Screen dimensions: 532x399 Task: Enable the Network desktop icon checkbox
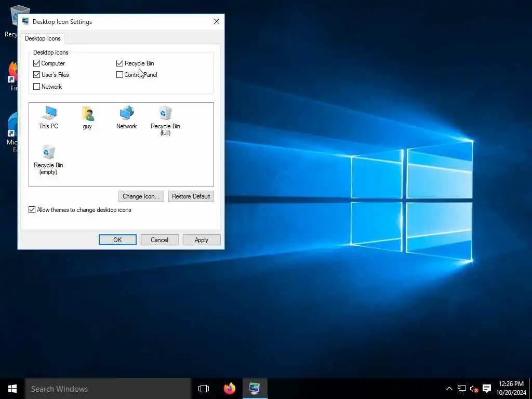pyautogui.click(x=37, y=87)
